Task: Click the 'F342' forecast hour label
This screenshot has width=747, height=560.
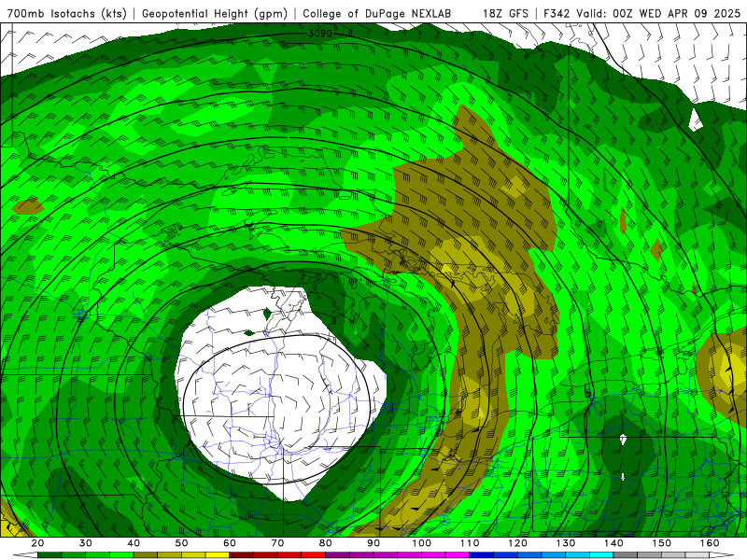Action: coord(557,13)
